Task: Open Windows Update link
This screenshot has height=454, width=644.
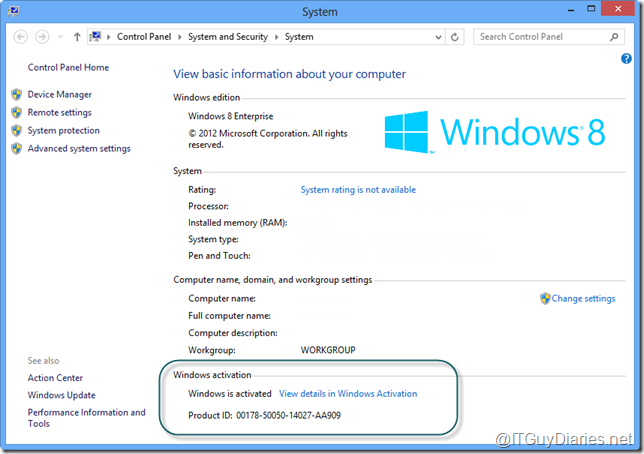Action: click(x=62, y=395)
